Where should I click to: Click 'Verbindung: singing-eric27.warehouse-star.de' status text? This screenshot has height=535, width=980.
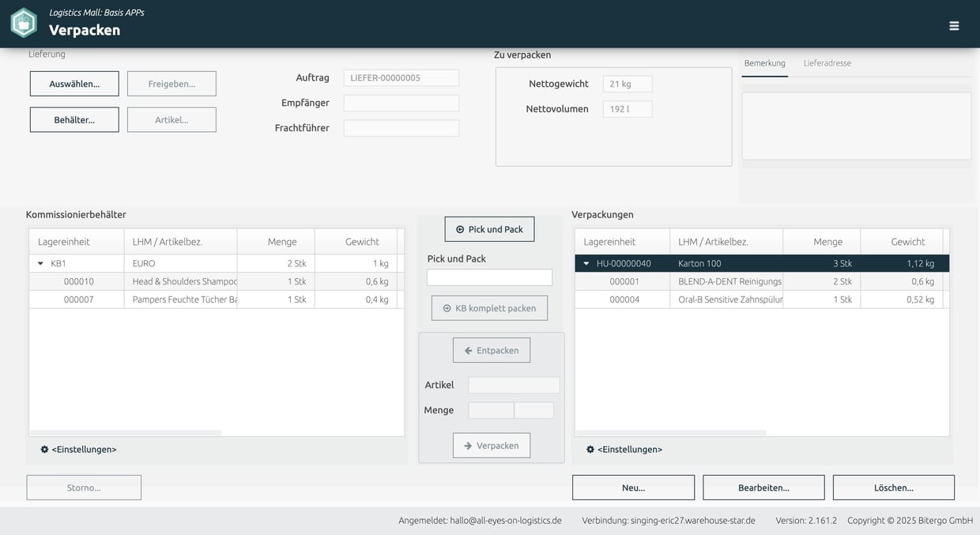669,521
